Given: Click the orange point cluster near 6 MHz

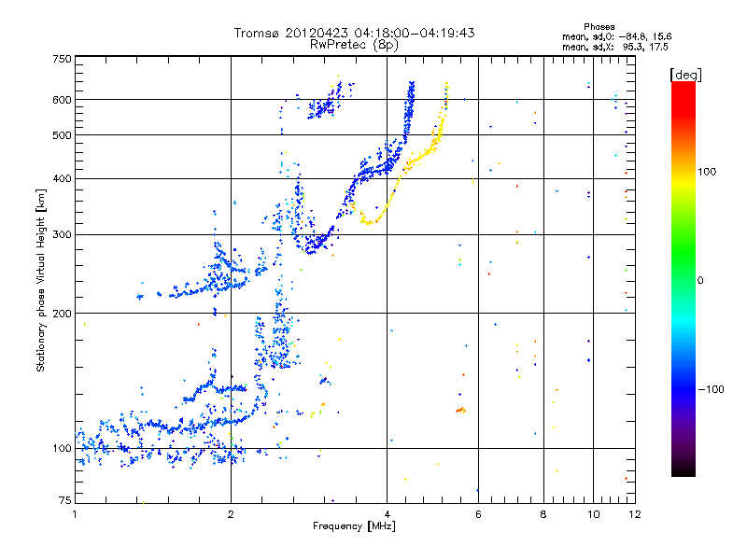Looking at the screenshot, I should [460, 410].
